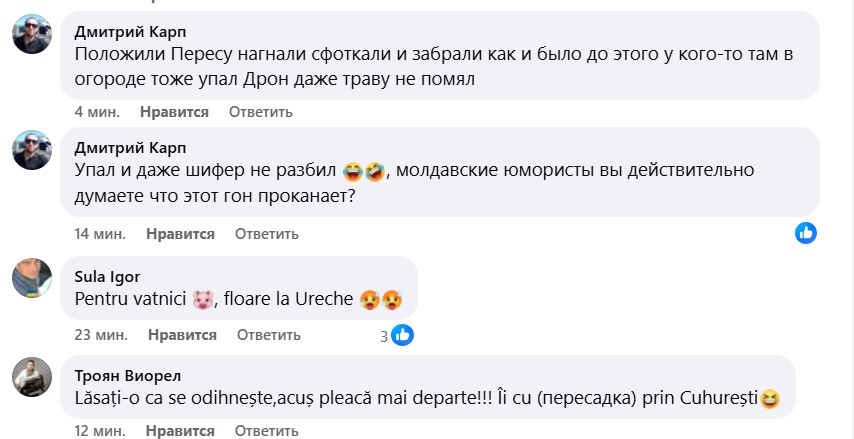Open Sula Igor's profile picture
854x439 pixels.
click(x=32, y=277)
